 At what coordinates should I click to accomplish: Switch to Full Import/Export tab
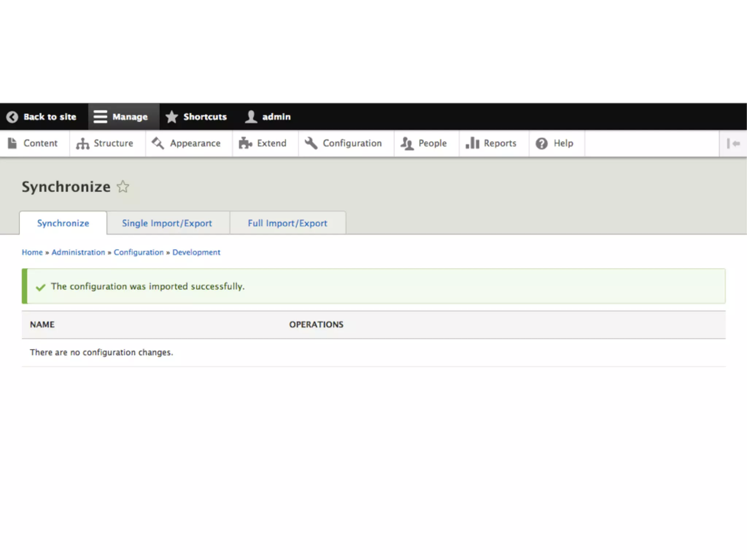click(x=287, y=223)
